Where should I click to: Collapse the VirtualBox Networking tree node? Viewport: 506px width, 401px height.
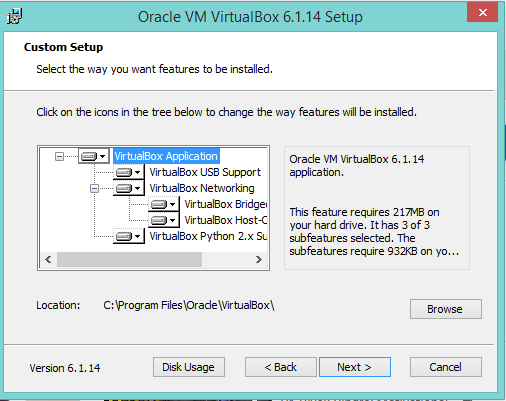[x=94, y=189]
